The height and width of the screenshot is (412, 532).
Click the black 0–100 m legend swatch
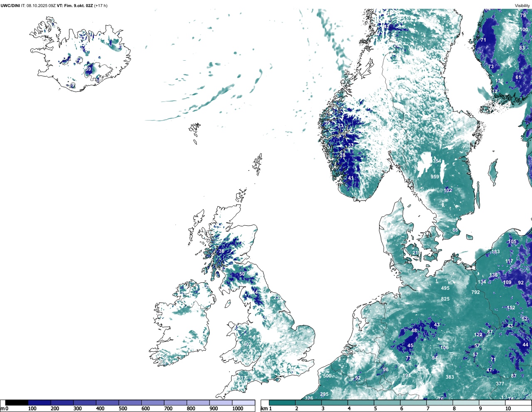point(17,402)
